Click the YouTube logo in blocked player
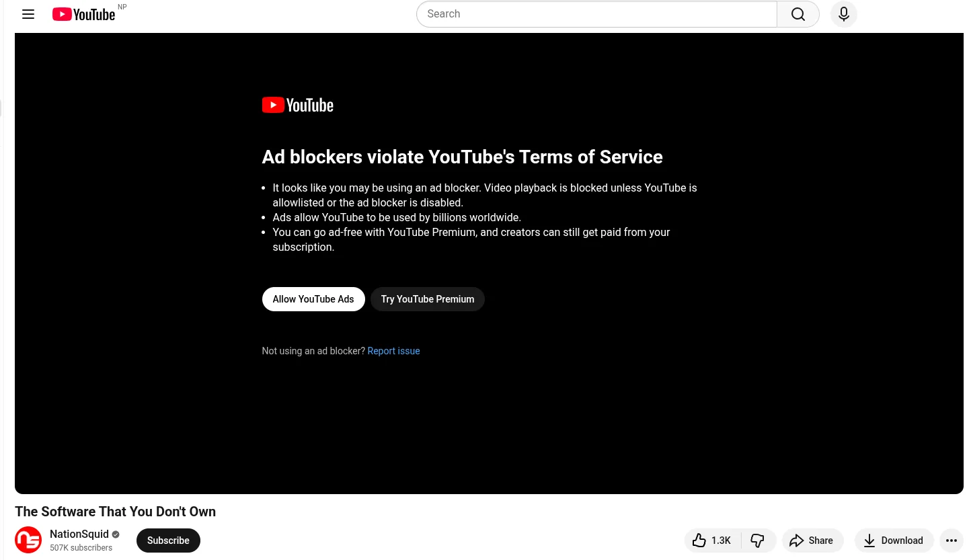 tap(298, 105)
